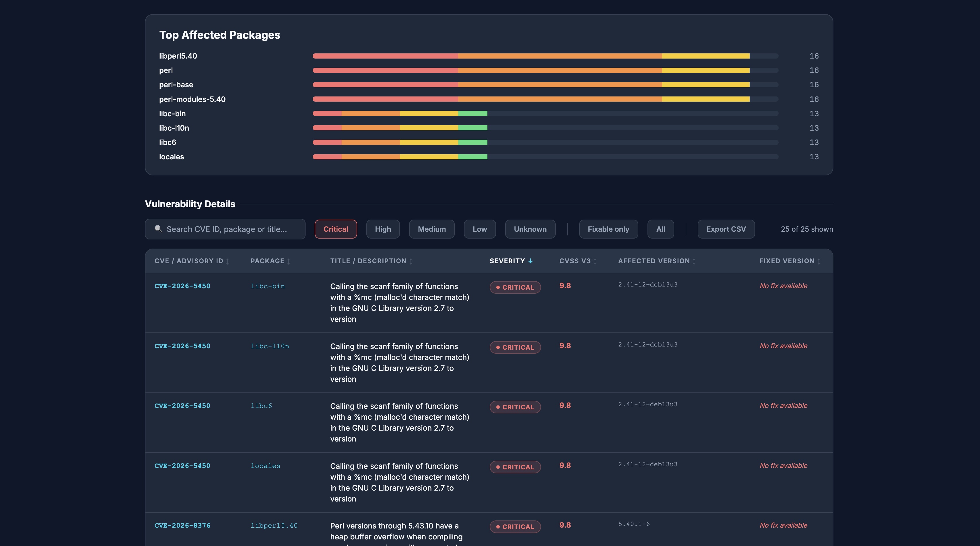Click the locales severity bar in chart
980x546 pixels.
546,156
